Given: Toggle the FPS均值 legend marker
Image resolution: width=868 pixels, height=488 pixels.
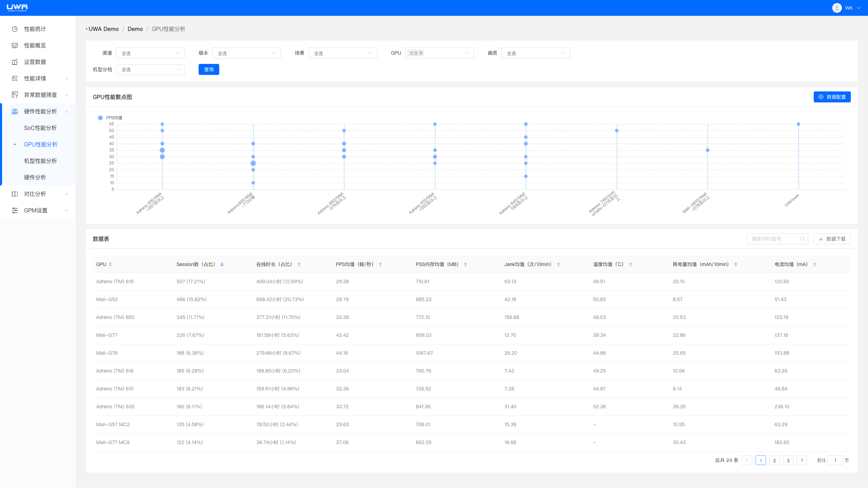Looking at the screenshot, I should [100, 118].
